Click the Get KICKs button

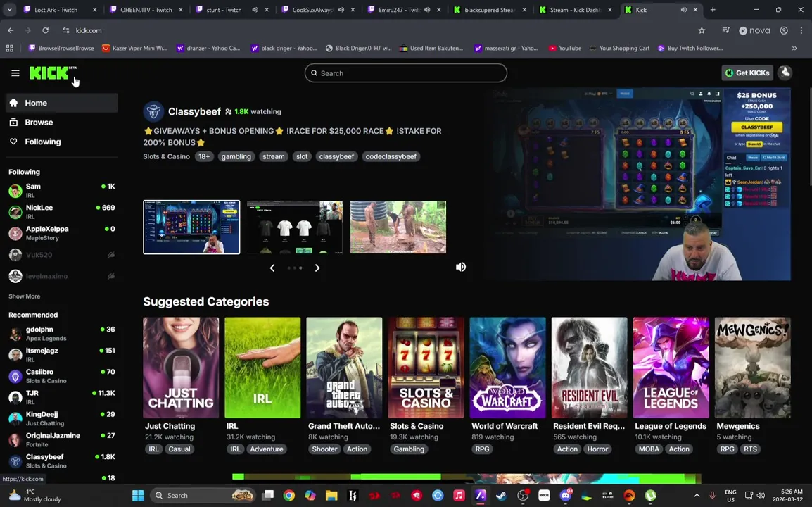[x=747, y=73]
